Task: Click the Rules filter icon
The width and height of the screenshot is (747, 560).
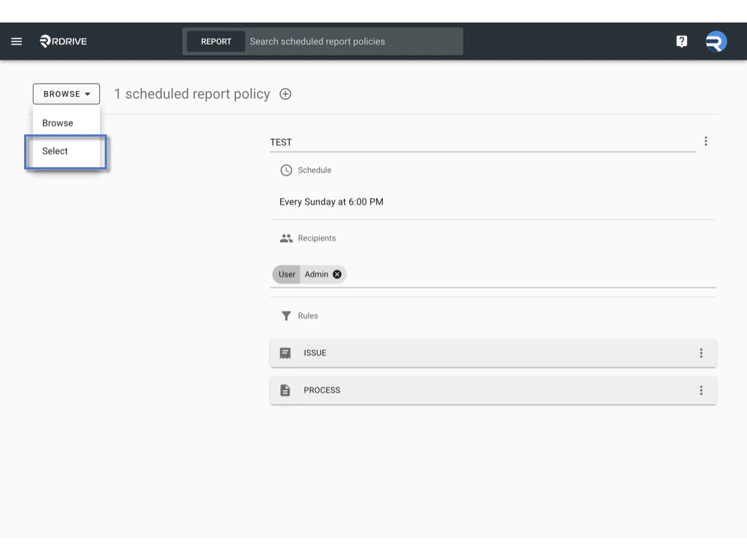Action: point(285,316)
